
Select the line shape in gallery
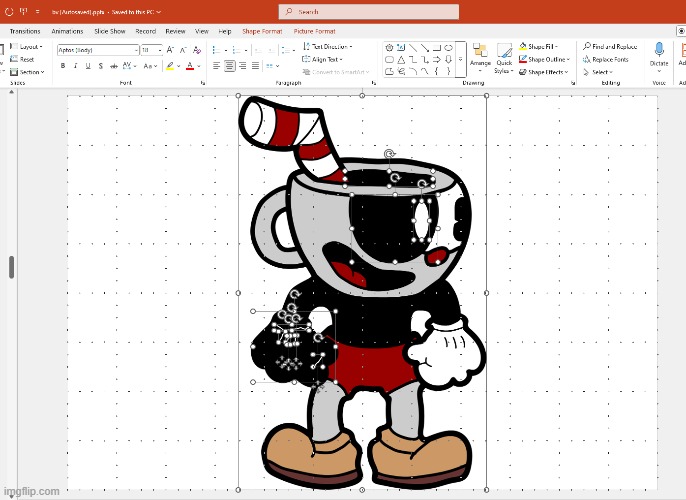click(413, 47)
